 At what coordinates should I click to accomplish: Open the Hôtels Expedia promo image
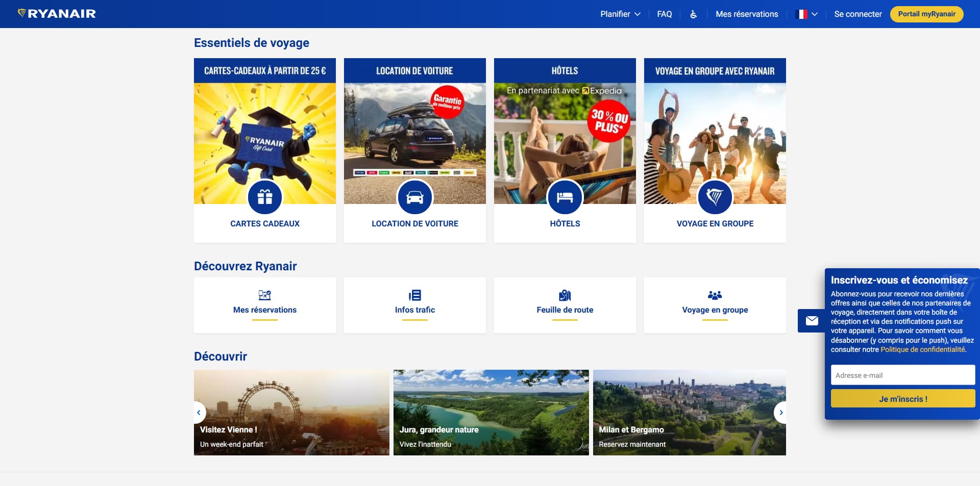[x=565, y=143]
